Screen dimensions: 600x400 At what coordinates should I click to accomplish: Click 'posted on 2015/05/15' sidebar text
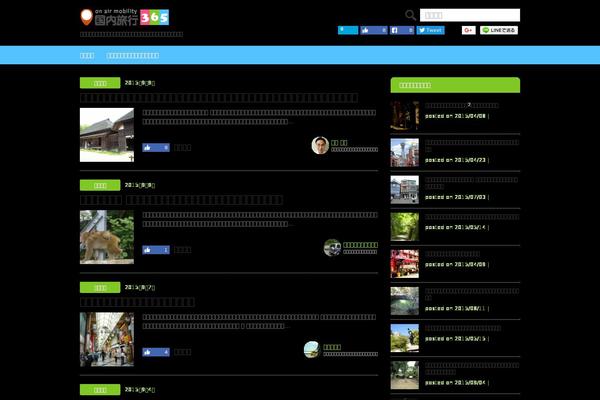455,339
